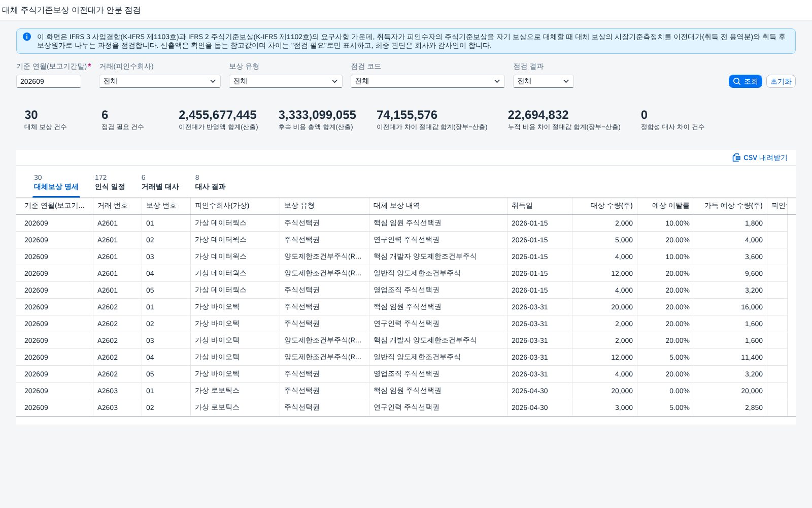Click the 대체 보상 내역 column header
Screen dimensions: 812x508
pyautogui.click(x=438, y=206)
